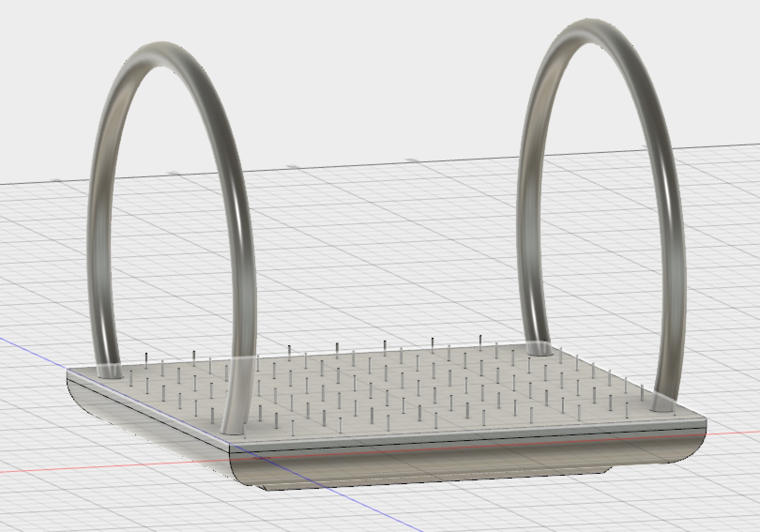760x532 pixels.
Task: Select the bottom rail beneath the base
Action: [x=375, y=483]
